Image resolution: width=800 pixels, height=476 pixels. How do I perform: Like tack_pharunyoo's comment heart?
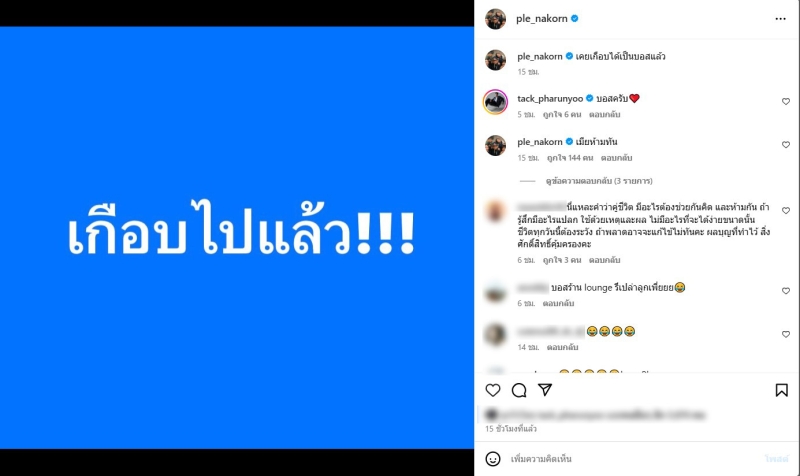(x=786, y=102)
